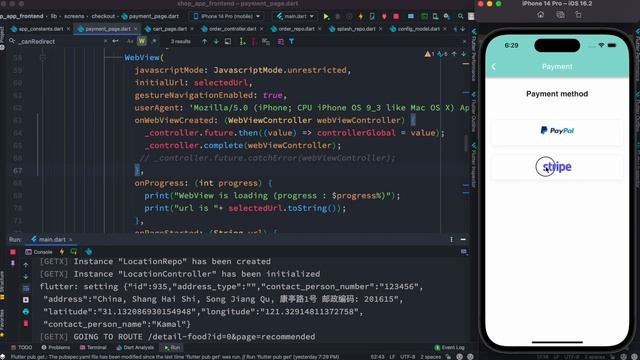This screenshot has width=640, height=360.
Task: Open search filter funnel icon
Action: coord(291,41)
